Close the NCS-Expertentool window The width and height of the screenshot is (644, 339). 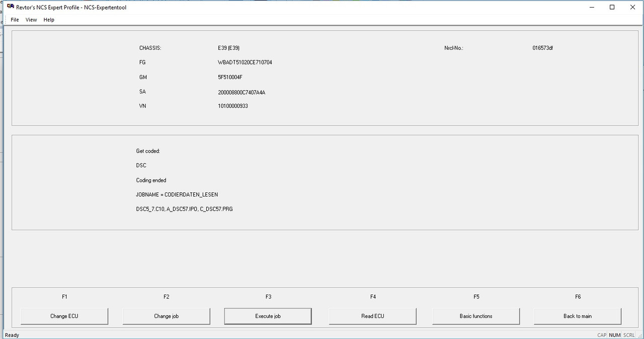pyautogui.click(x=632, y=7)
